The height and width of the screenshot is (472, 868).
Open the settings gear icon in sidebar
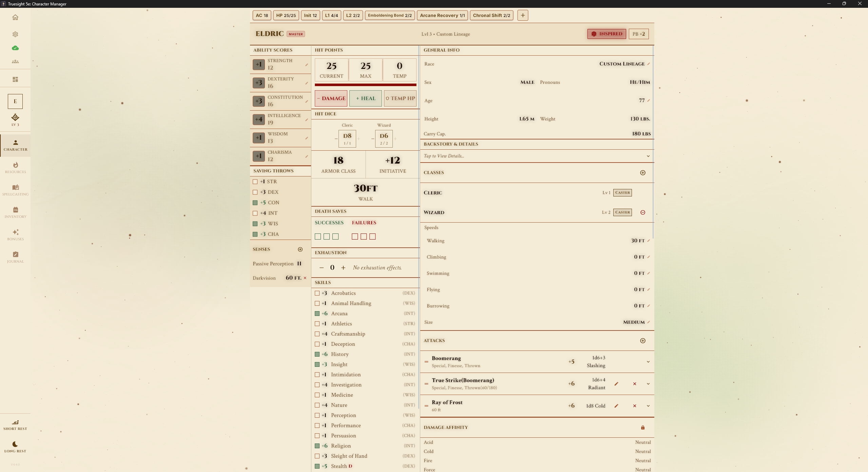[15, 34]
